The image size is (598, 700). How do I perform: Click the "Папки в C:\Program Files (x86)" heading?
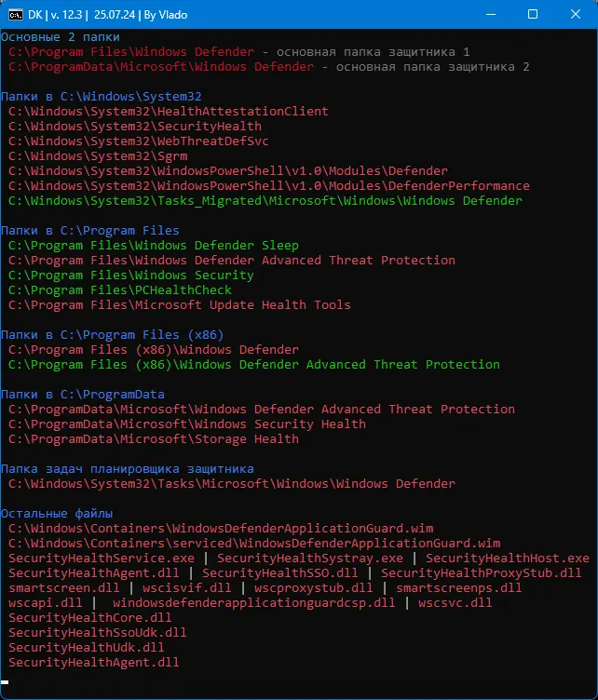[112, 335]
